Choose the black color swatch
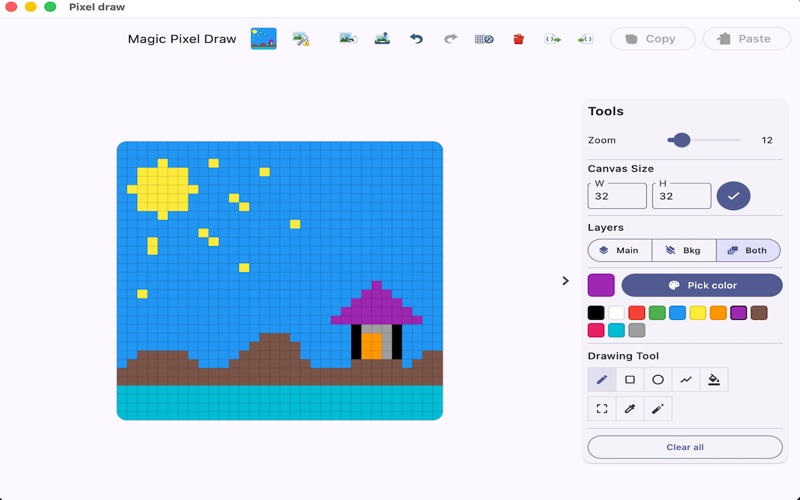800x500 pixels. click(596, 313)
